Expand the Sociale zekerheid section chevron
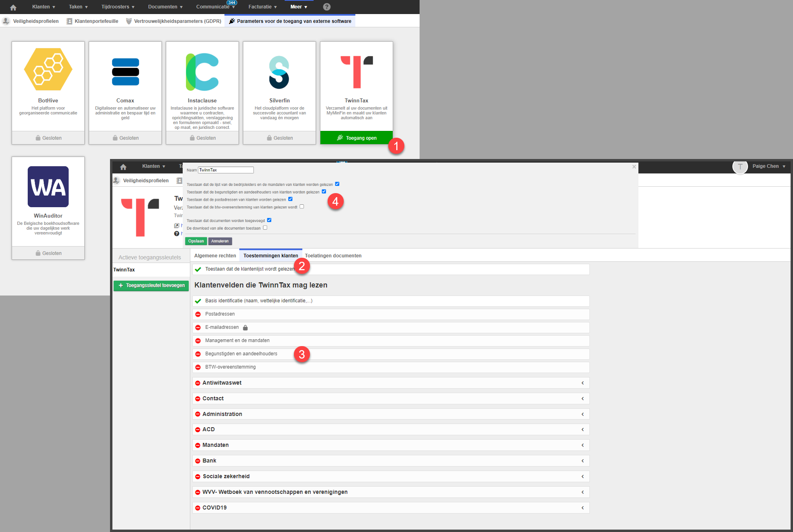This screenshot has width=793, height=532. click(x=583, y=477)
